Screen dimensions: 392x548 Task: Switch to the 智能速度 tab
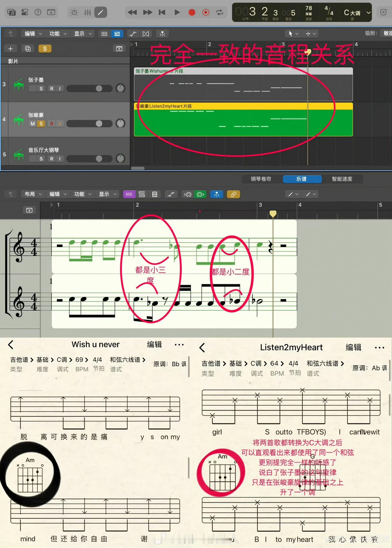pyautogui.click(x=342, y=179)
